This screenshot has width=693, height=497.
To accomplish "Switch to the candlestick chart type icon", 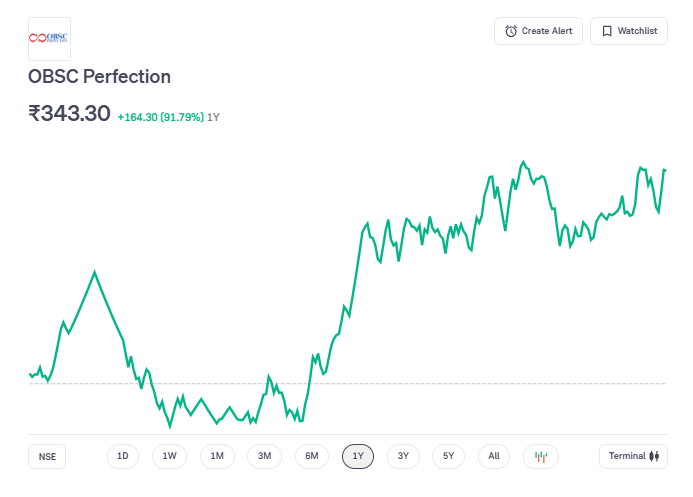I will [541, 456].
